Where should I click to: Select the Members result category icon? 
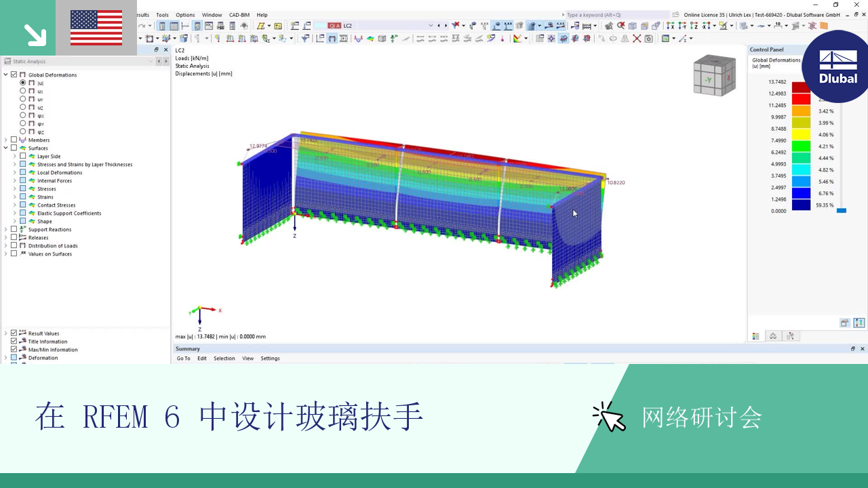click(21, 140)
